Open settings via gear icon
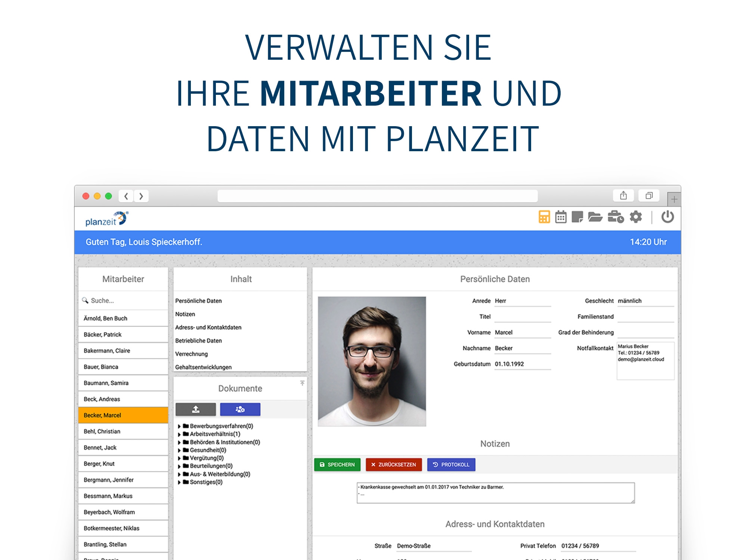747x560 pixels. (x=636, y=217)
